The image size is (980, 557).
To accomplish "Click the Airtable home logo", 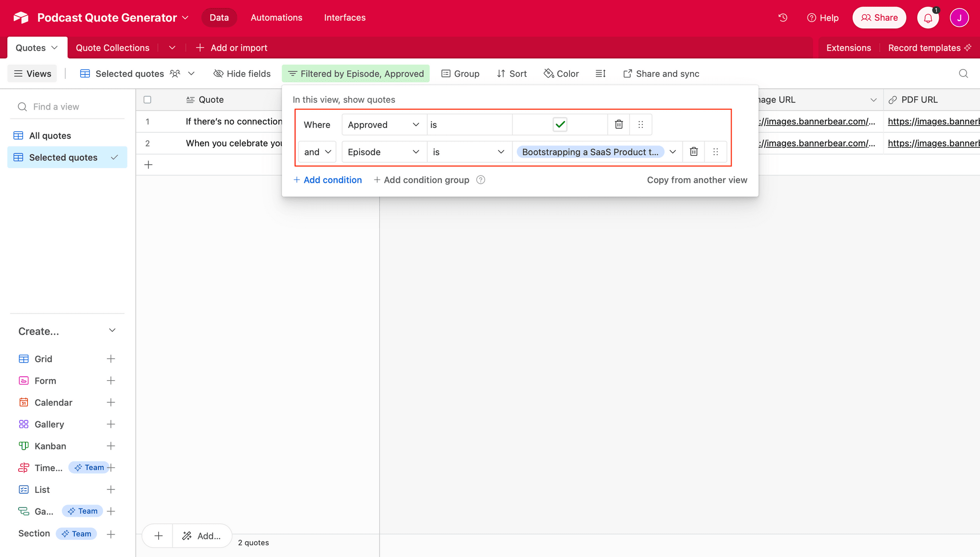I will click(20, 17).
